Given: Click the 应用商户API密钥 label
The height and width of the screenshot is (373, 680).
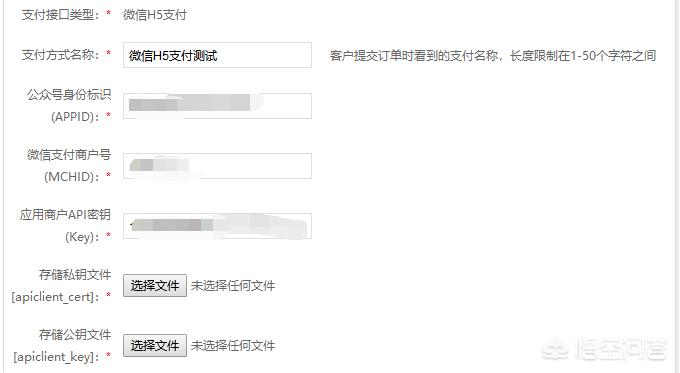Looking at the screenshot, I should coord(65,214).
